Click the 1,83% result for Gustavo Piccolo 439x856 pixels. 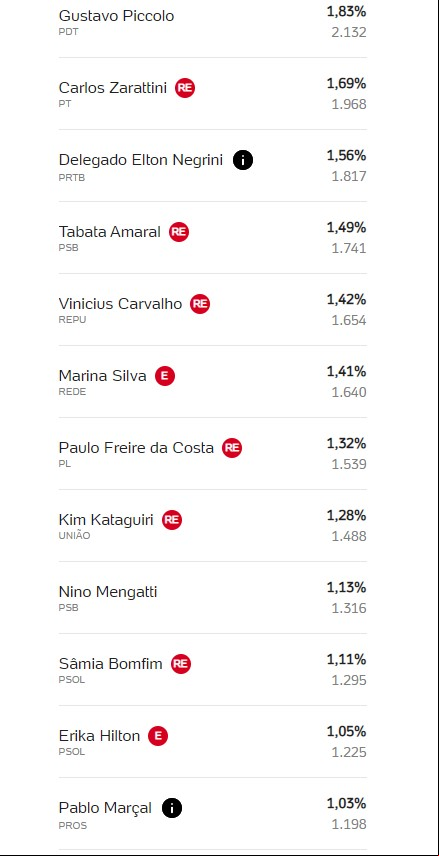pyautogui.click(x=347, y=11)
